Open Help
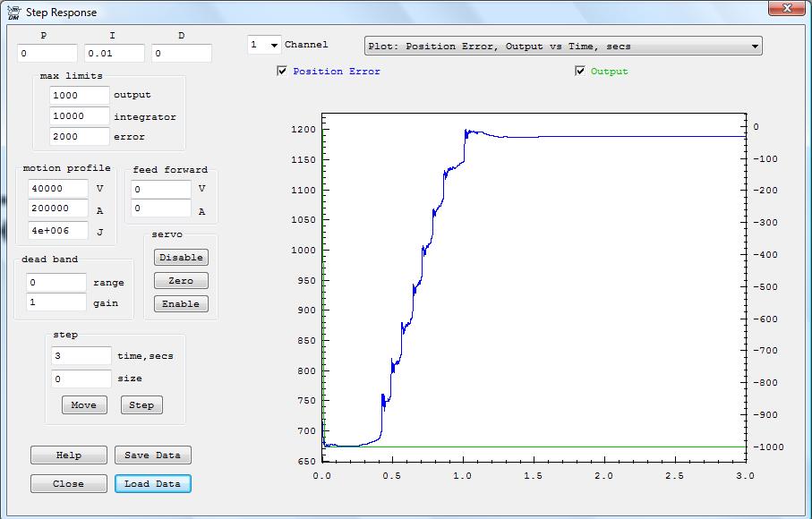This screenshot has width=812, height=519. [x=68, y=455]
